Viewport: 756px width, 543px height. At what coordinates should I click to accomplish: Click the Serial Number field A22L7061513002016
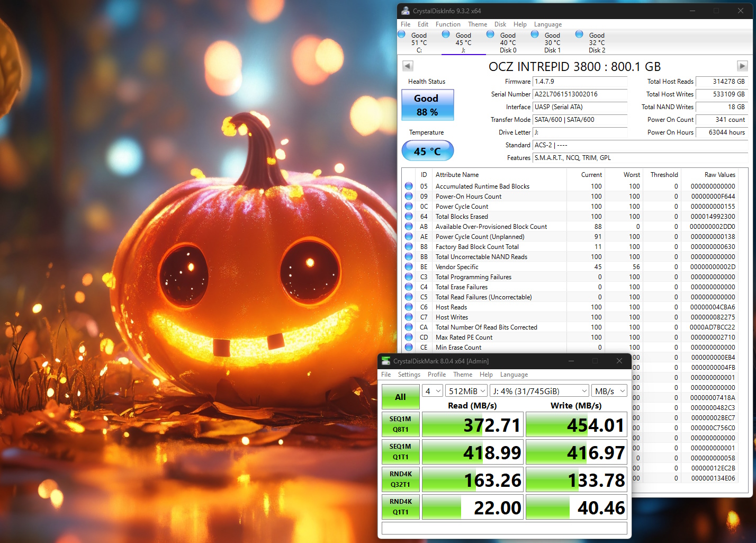[580, 94]
